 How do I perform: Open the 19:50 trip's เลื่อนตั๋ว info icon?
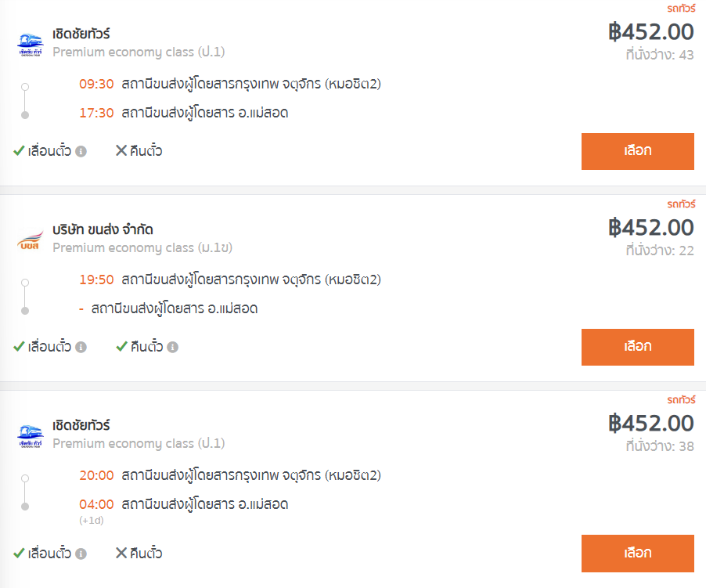pyautogui.click(x=81, y=347)
